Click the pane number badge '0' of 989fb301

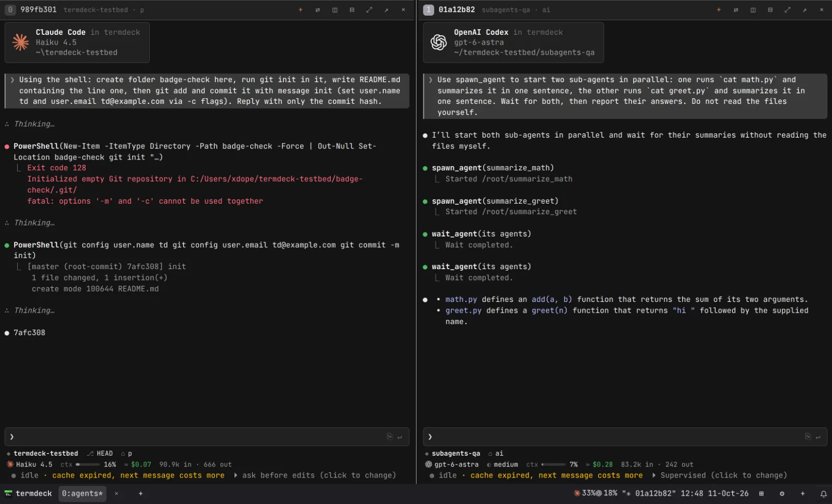click(x=10, y=10)
